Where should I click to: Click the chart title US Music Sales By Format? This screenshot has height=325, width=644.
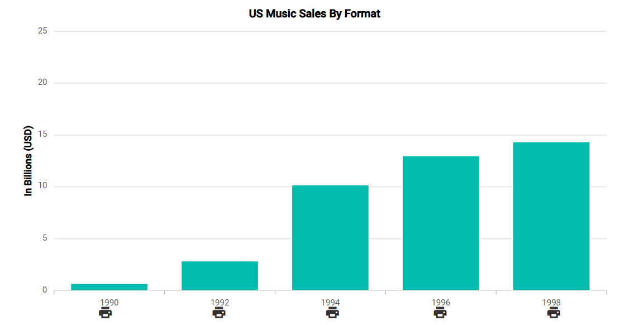click(x=314, y=13)
